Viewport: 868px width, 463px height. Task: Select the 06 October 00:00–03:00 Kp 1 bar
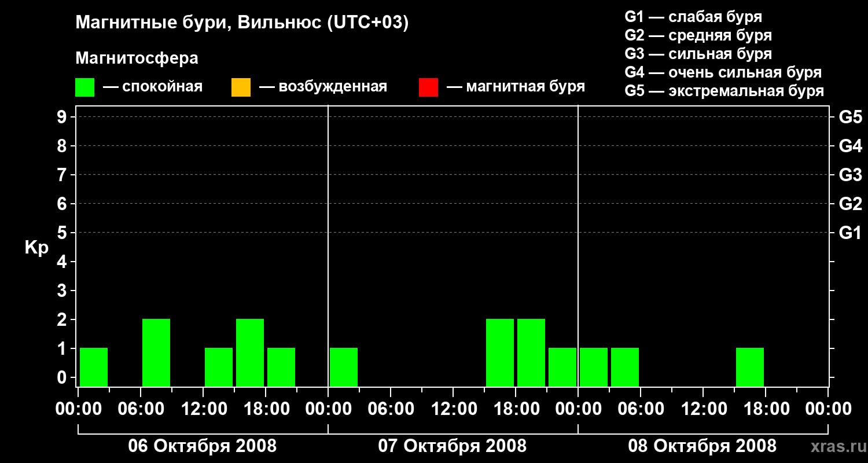[x=94, y=367]
